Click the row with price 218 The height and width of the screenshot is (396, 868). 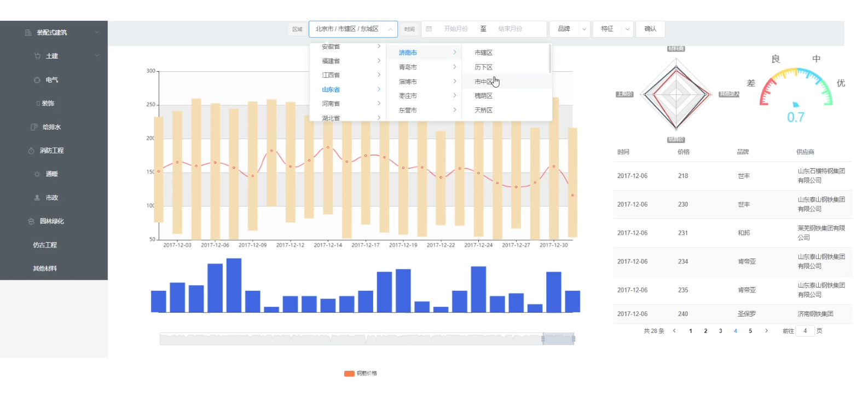point(732,176)
